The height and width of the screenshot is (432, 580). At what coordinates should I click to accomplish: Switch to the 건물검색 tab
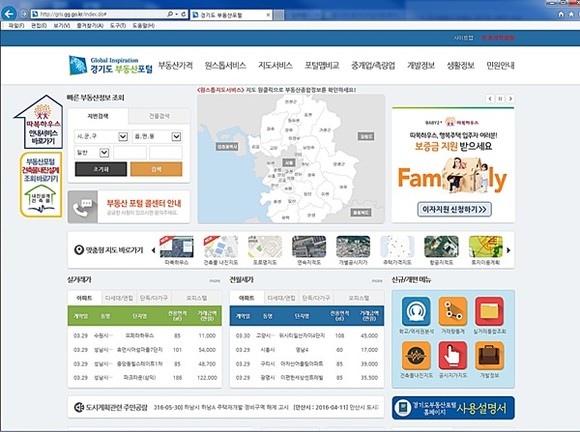tap(159, 116)
